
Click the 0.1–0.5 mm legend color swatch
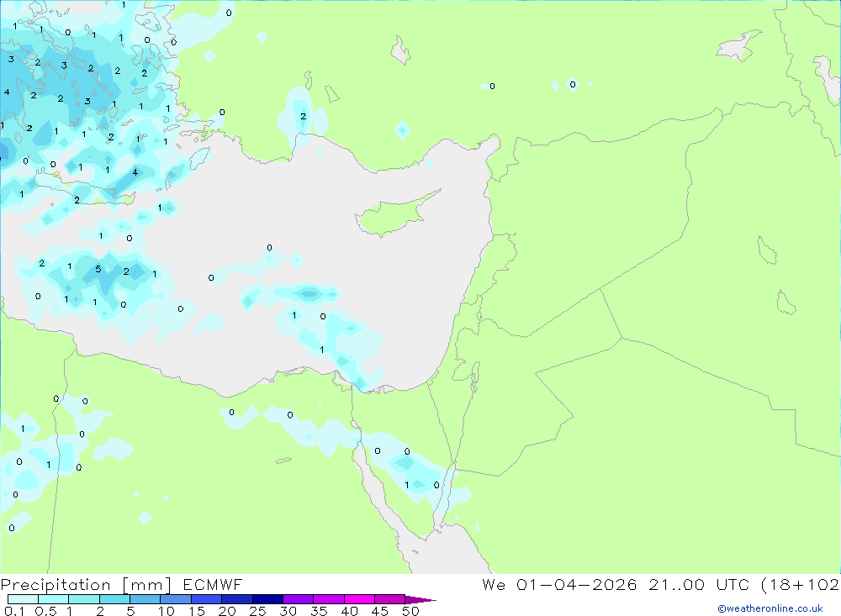click(x=23, y=599)
